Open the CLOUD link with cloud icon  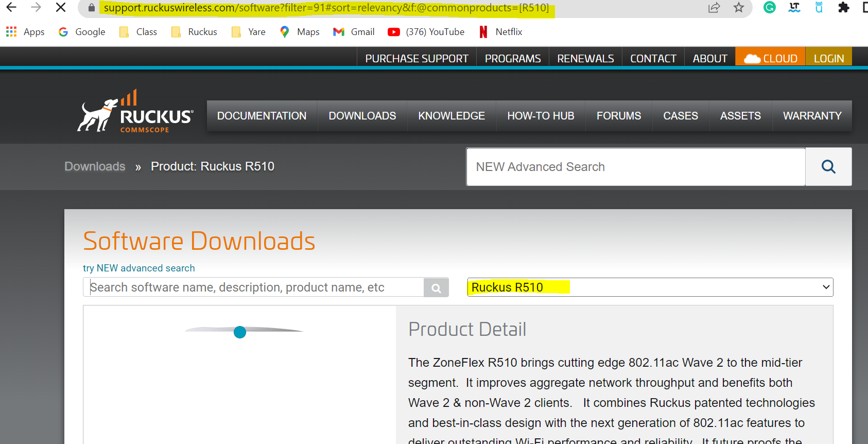click(x=771, y=57)
